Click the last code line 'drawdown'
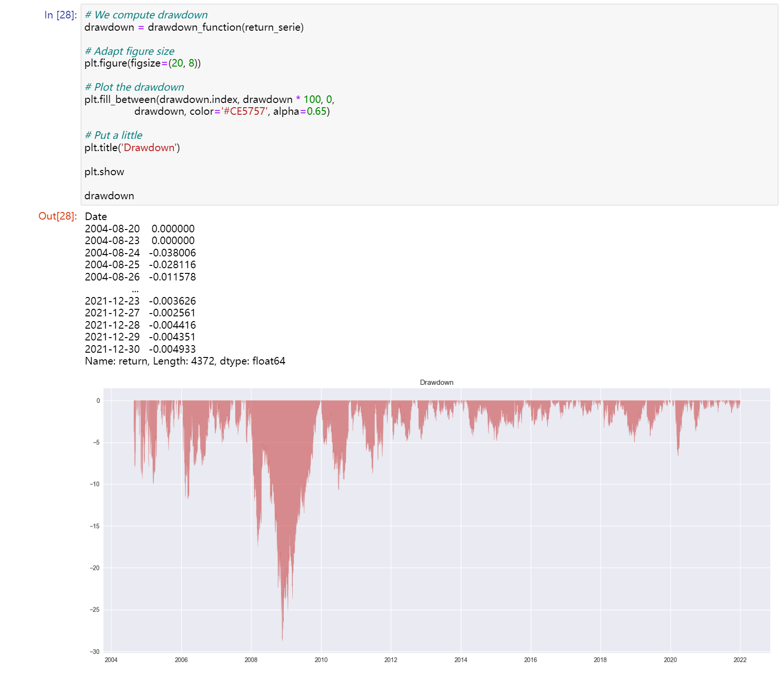Screen dimensions: 784x679 click(x=109, y=196)
